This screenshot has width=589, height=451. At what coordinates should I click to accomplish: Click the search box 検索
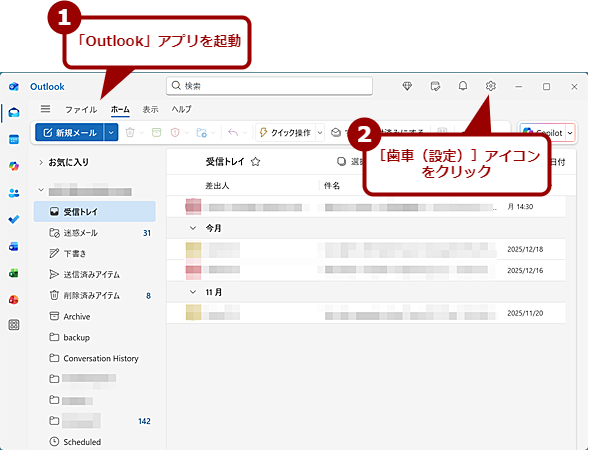[x=269, y=86]
